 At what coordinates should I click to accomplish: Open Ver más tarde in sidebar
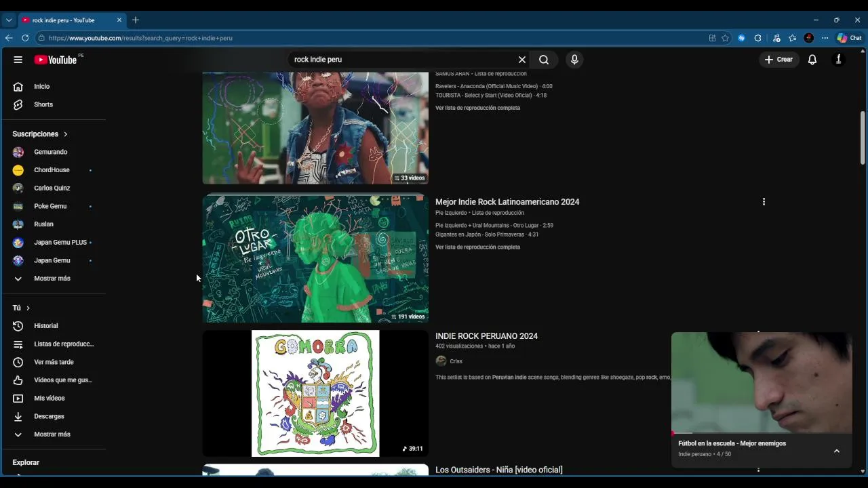(x=54, y=362)
